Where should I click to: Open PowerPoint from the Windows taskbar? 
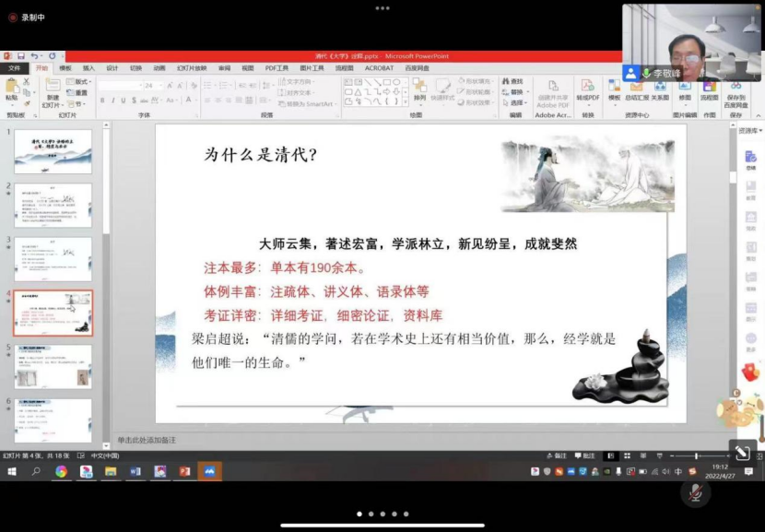(x=185, y=471)
